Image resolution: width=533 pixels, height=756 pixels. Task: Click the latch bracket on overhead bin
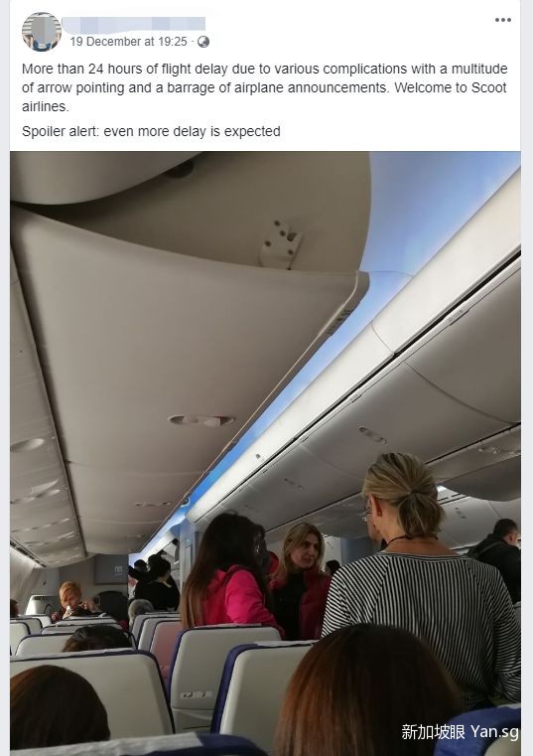[x=282, y=243]
